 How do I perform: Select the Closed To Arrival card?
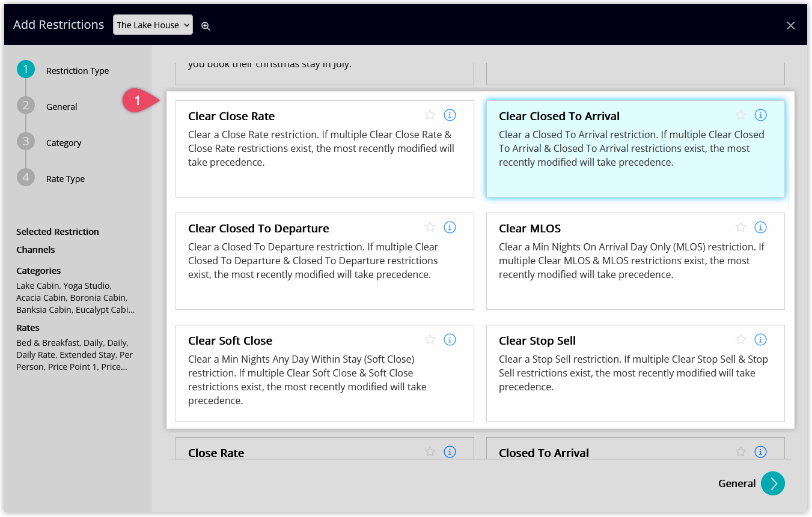[x=635, y=449]
